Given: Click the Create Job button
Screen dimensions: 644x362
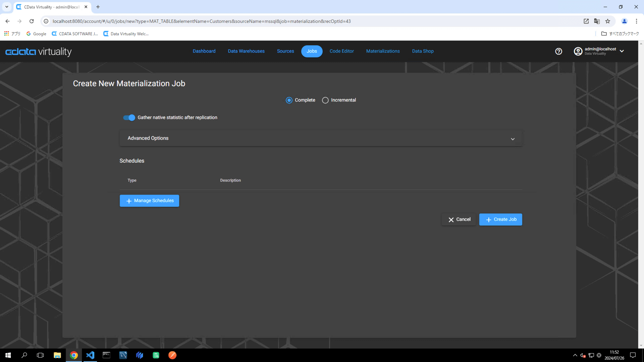Looking at the screenshot, I should [500, 220].
